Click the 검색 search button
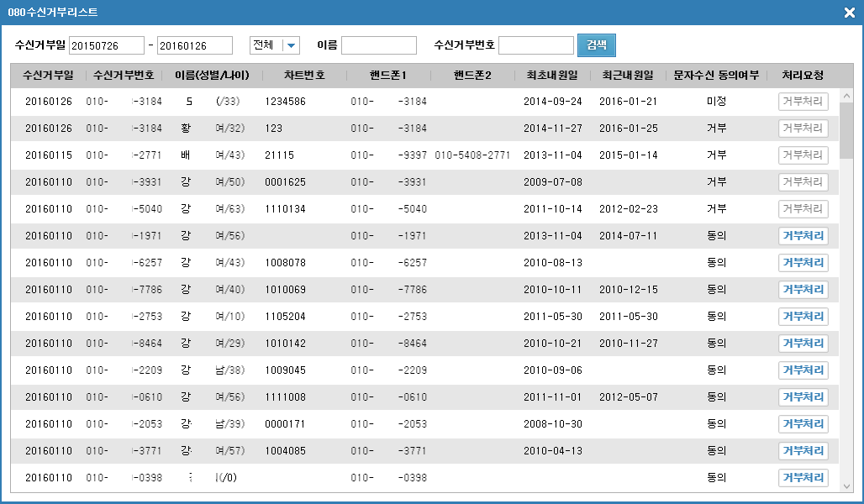Viewport: 864px width, 504px height. click(x=597, y=45)
